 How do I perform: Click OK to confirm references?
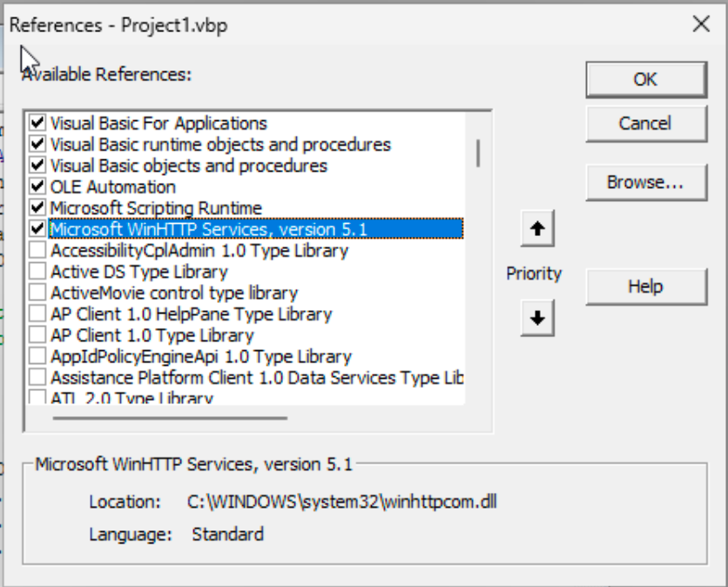(645, 79)
